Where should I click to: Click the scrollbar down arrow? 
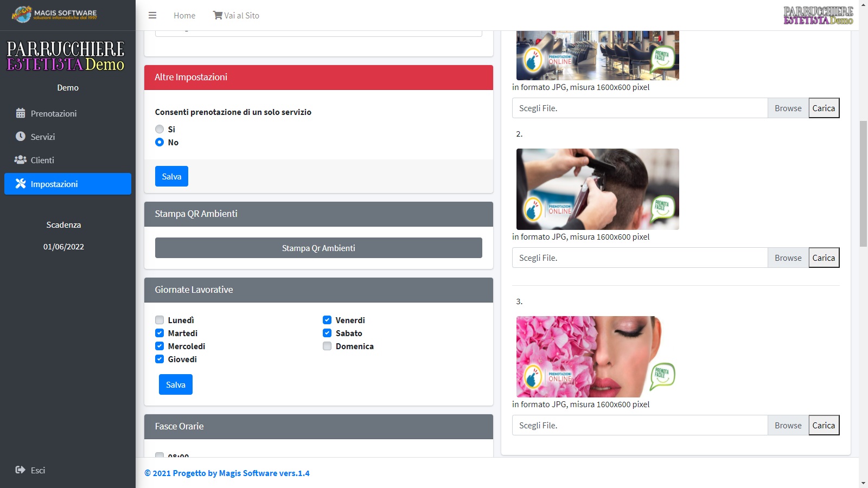click(x=863, y=483)
